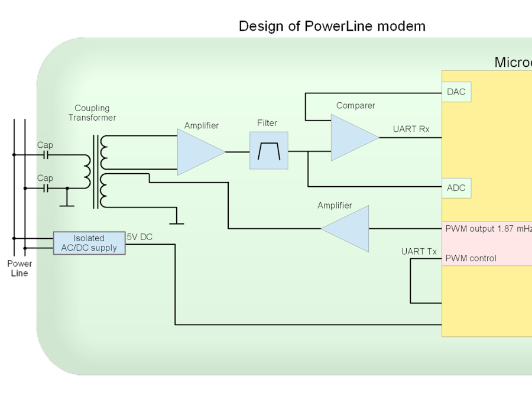This screenshot has height=399, width=532.
Task: Click the title Design of PowerLine modem
Action: pyautogui.click(x=332, y=26)
